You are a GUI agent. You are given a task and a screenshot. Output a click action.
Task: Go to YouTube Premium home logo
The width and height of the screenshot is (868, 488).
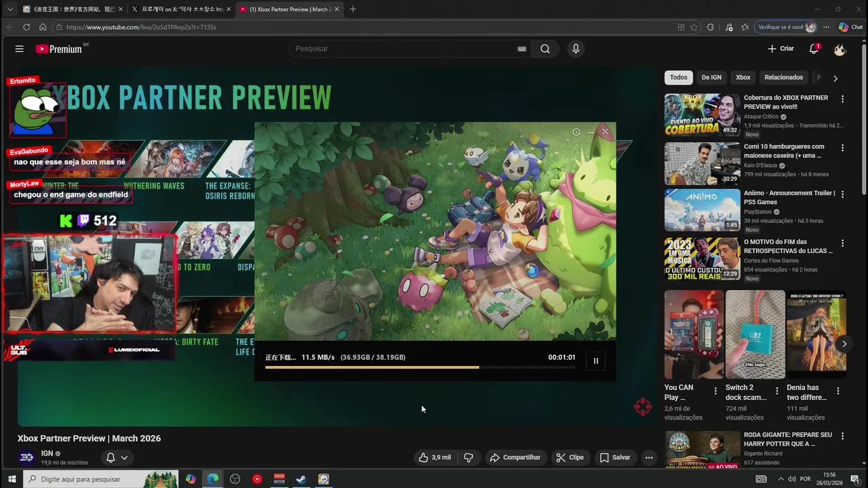(x=59, y=49)
